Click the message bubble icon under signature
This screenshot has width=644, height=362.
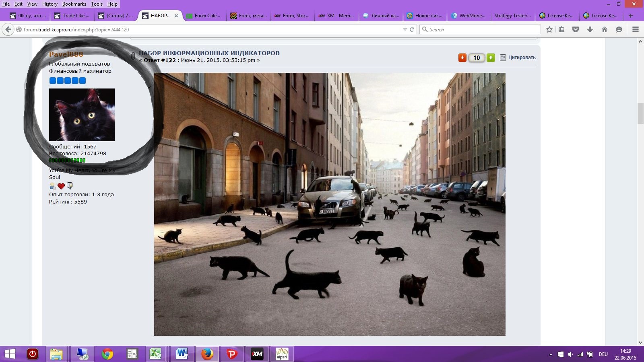[70, 186]
